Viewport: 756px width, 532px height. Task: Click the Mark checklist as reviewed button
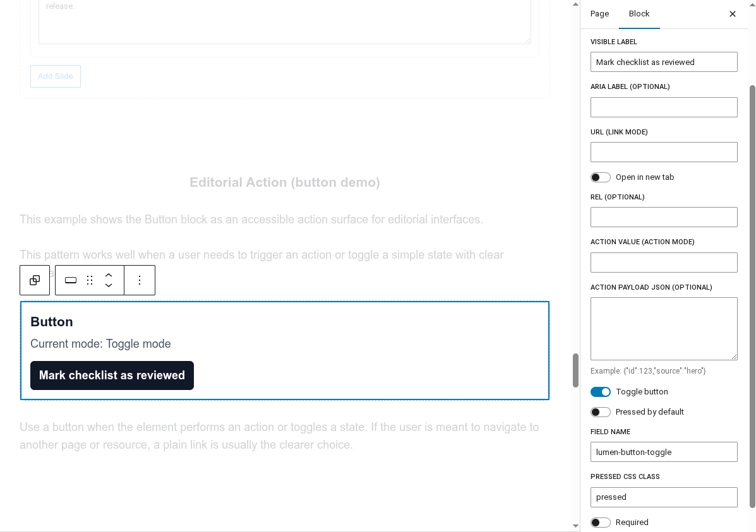[x=112, y=375]
